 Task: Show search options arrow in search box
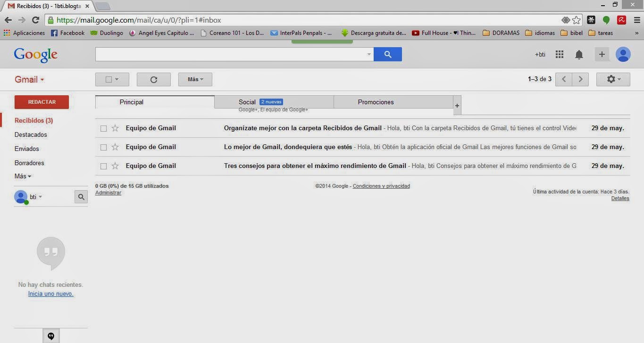point(369,54)
